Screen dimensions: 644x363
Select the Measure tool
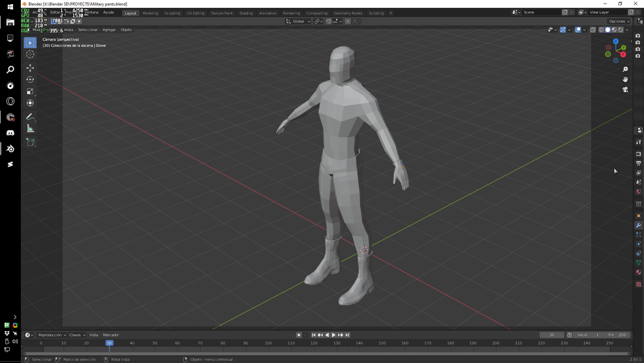30,128
